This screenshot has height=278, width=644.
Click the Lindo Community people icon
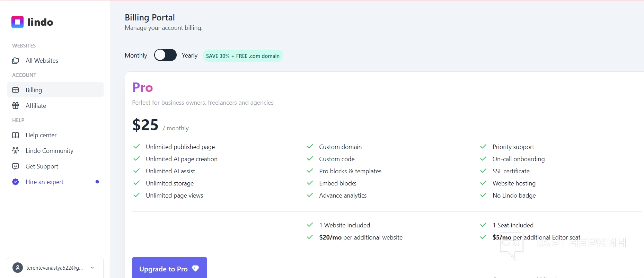click(x=16, y=151)
